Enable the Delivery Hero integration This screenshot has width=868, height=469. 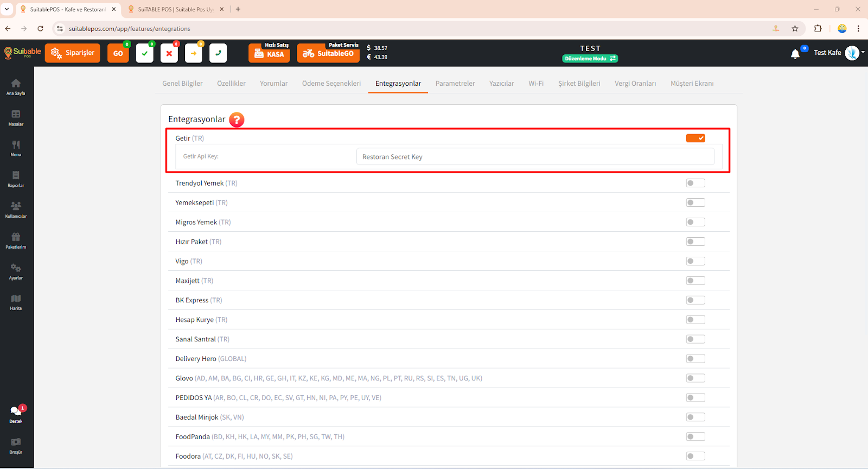(695, 359)
